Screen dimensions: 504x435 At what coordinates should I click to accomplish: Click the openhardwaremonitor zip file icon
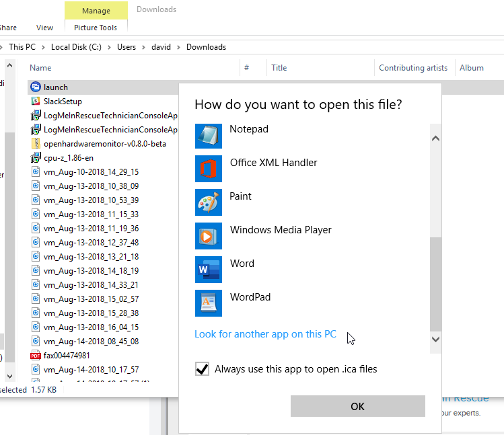click(x=36, y=144)
